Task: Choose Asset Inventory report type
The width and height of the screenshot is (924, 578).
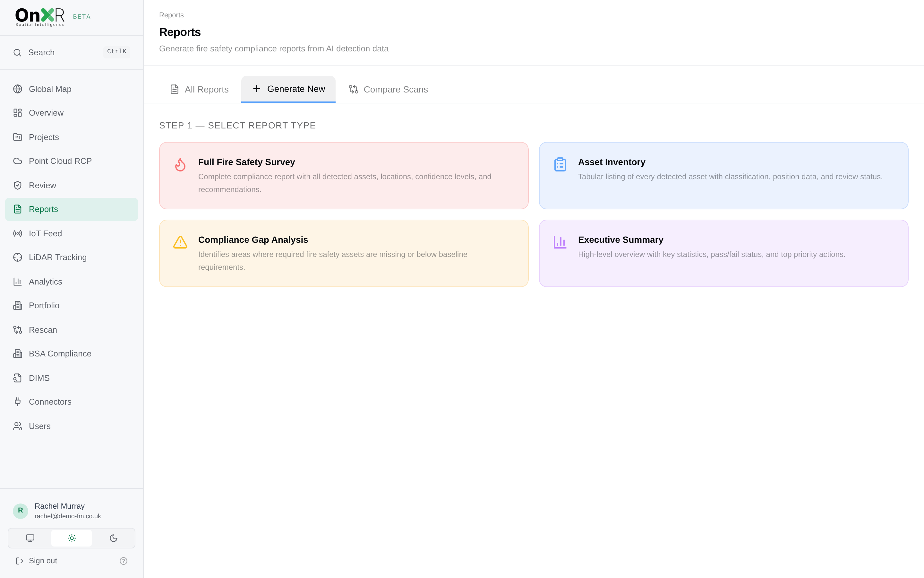Action: (723, 175)
